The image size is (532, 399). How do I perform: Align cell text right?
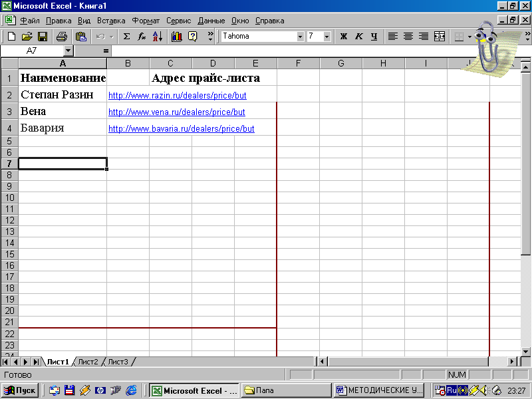[x=424, y=37]
